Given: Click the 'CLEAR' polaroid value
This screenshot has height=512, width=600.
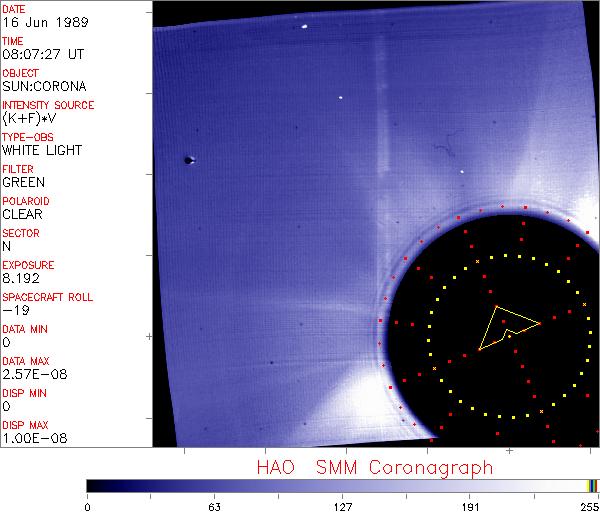Looking at the screenshot, I should (22, 214).
